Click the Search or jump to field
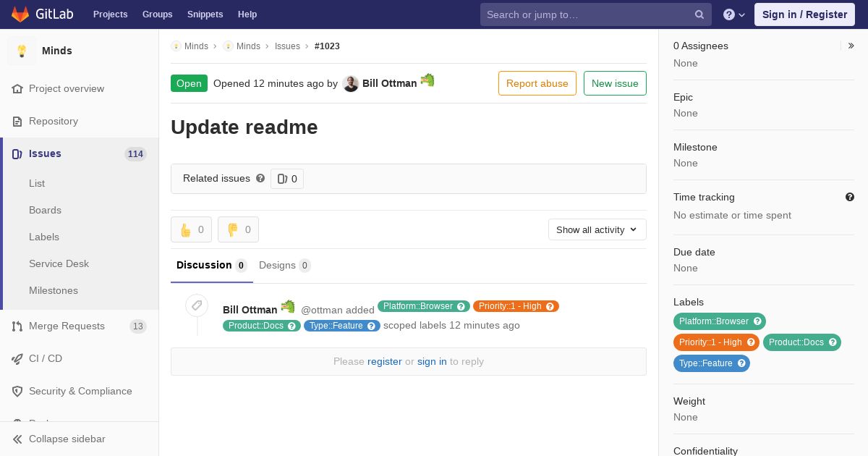The height and width of the screenshot is (456, 868). point(596,14)
